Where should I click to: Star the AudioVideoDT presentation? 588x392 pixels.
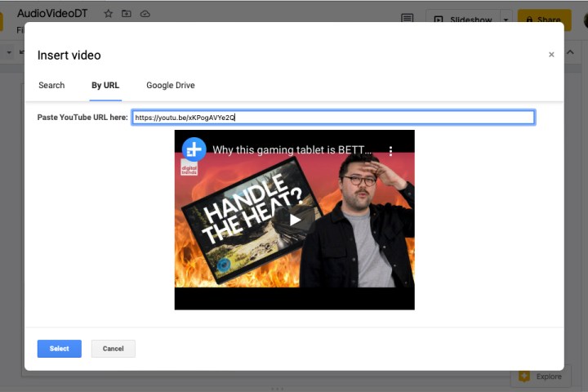(109, 14)
